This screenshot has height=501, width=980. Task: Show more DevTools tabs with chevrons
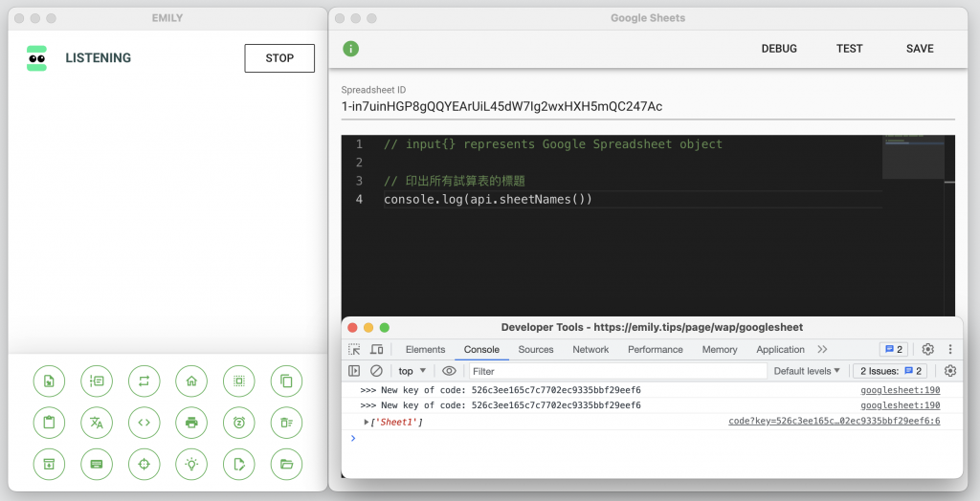[822, 349]
